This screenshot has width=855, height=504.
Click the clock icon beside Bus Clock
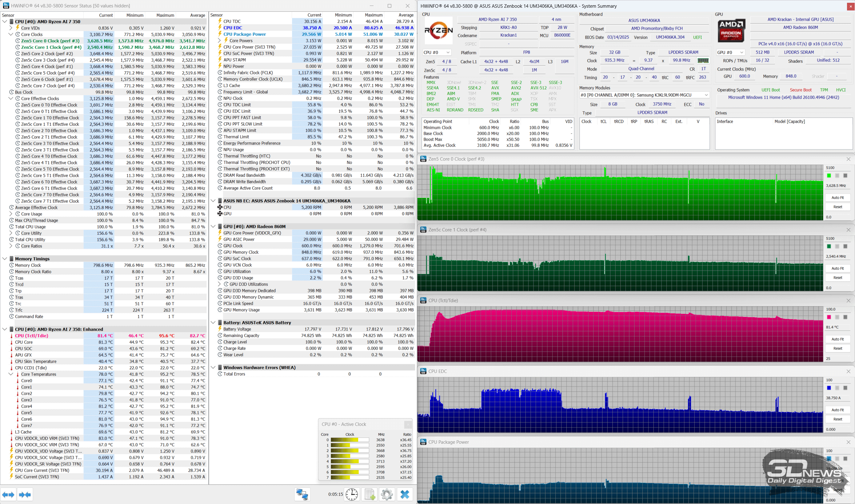pos(11,92)
